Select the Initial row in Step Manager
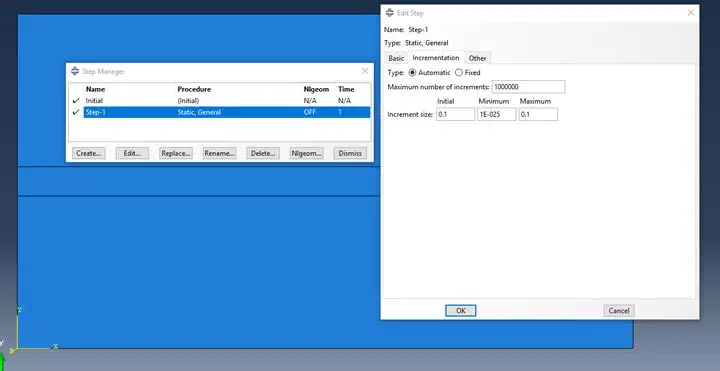Viewport: 720px width, 371px height. tap(219, 101)
